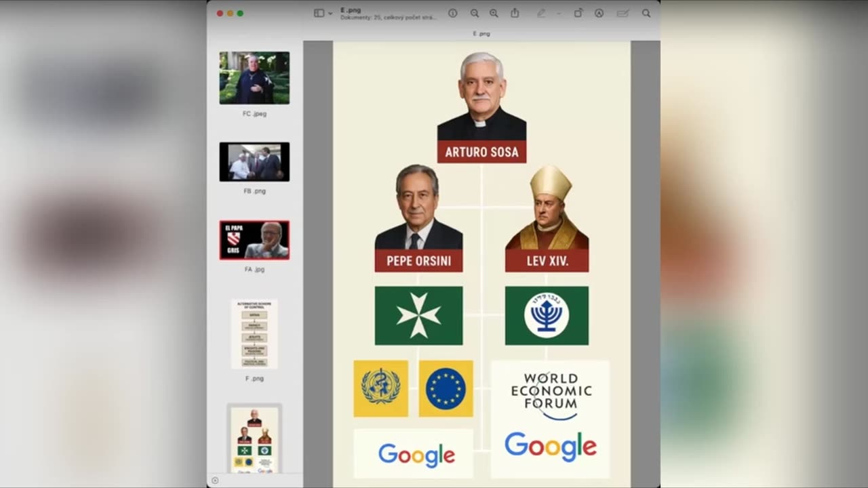The width and height of the screenshot is (868, 488).
Task: Click the FC.jpeg file name label
Action: (x=254, y=114)
